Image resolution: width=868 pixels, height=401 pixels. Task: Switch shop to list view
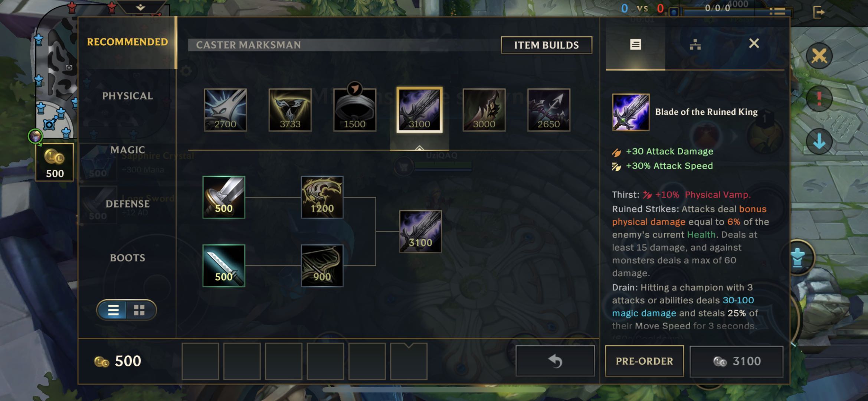click(113, 310)
